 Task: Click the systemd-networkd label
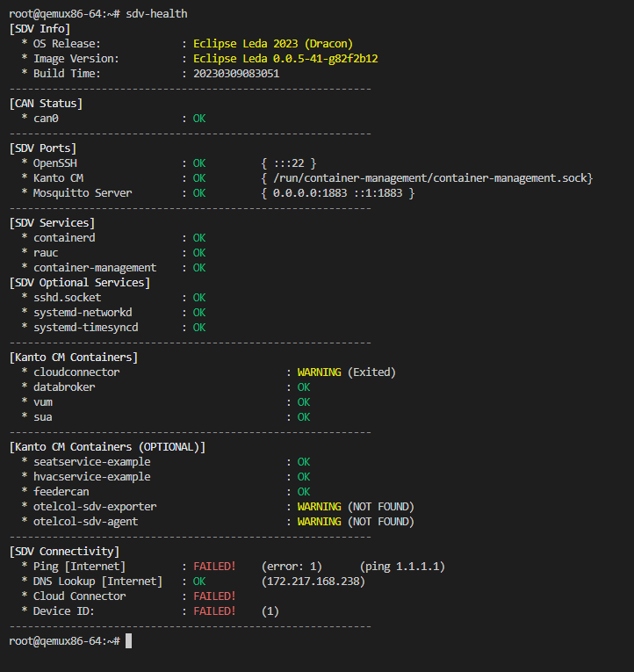83,313
